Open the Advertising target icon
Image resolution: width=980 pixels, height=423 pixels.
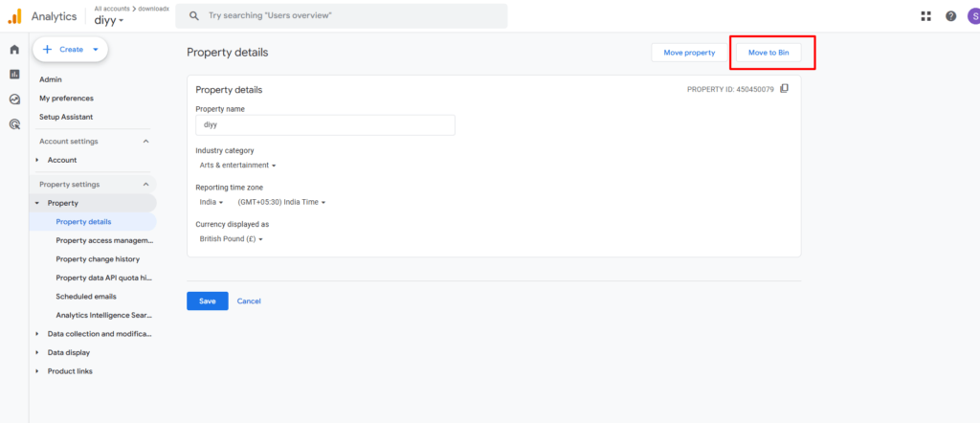coord(14,124)
